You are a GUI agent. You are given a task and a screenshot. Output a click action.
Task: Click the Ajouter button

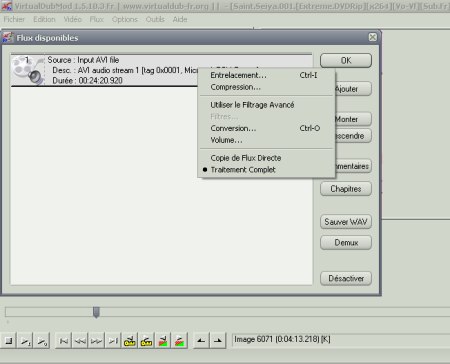tap(353, 89)
